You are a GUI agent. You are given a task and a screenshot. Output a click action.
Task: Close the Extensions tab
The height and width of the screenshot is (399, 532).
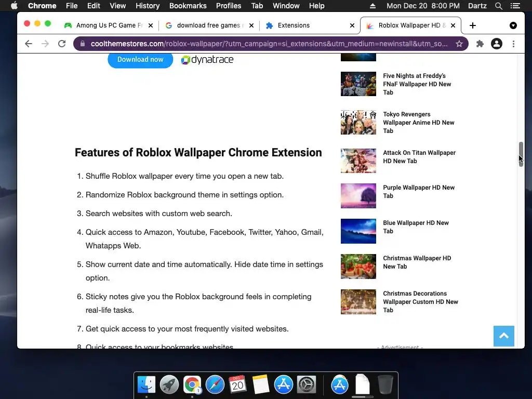(352, 25)
